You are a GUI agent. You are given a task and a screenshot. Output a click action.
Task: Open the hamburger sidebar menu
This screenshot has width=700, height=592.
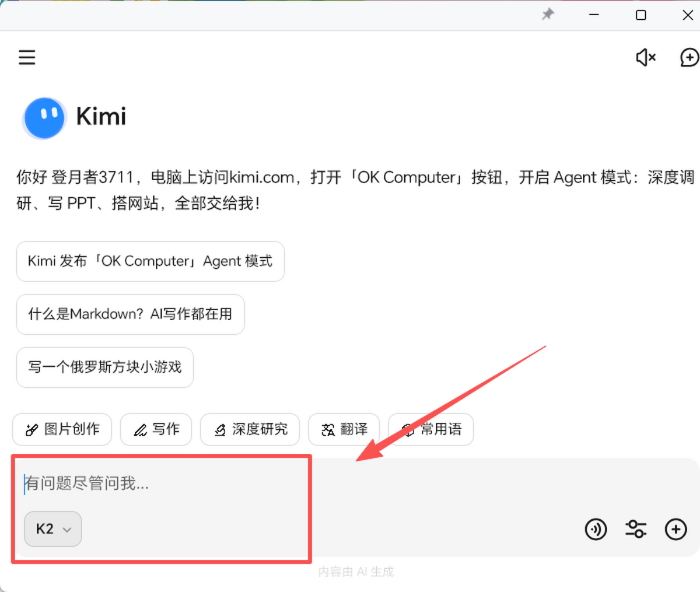pos(27,57)
